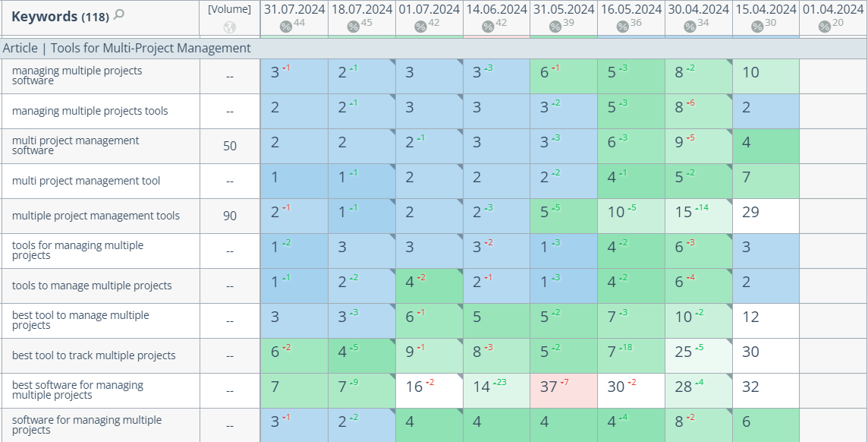Sort by the Volume column header
Viewport: 868px width, 442px height.
click(x=230, y=9)
